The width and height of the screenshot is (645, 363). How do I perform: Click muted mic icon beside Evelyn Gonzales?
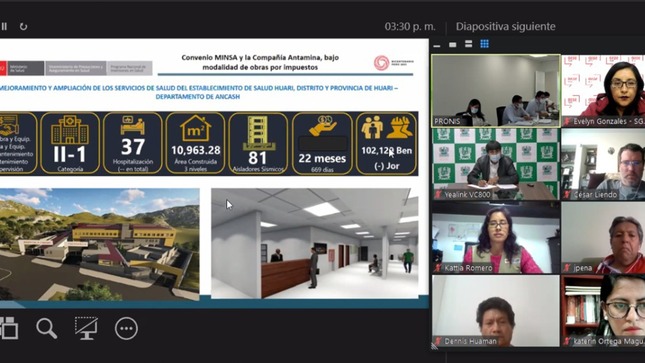coord(568,121)
